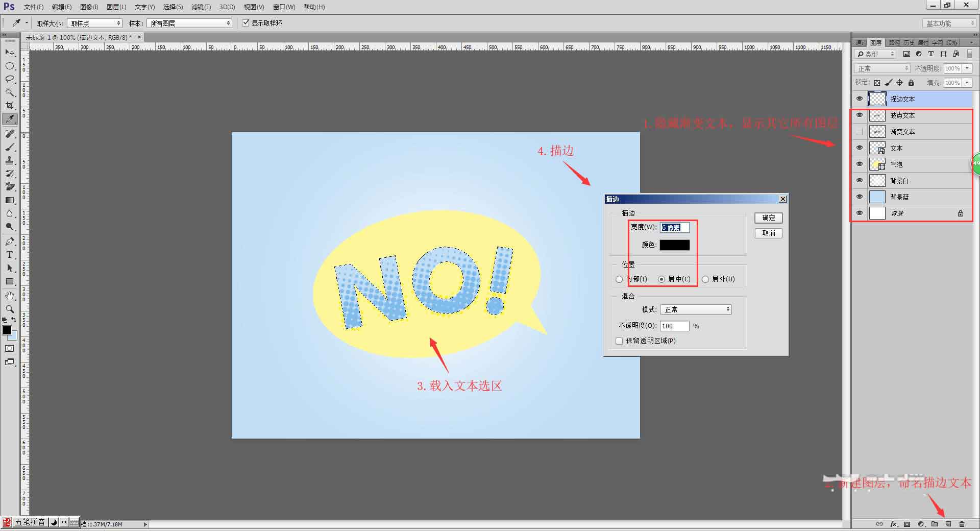
Task: Hide the 背景蓝 layer
Action: tap(860, 197)
